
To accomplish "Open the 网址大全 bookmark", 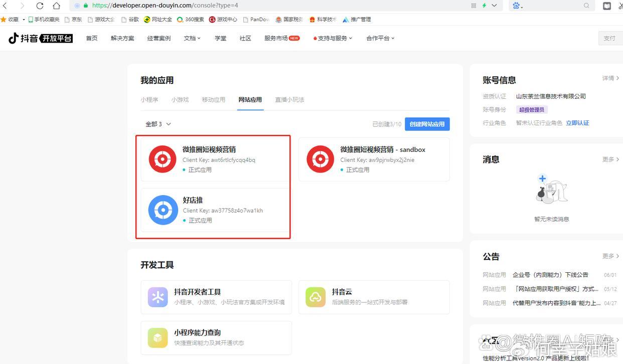I will click(158, 20).
